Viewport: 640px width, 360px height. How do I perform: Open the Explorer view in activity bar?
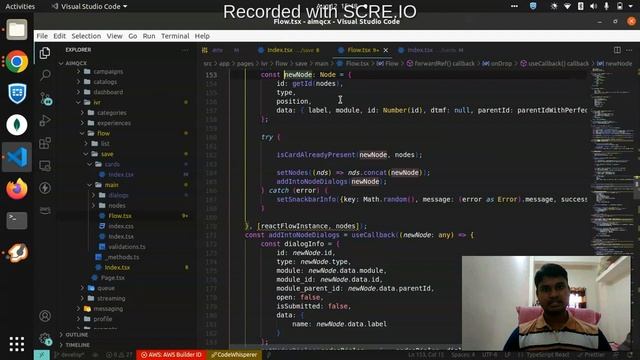45,53
